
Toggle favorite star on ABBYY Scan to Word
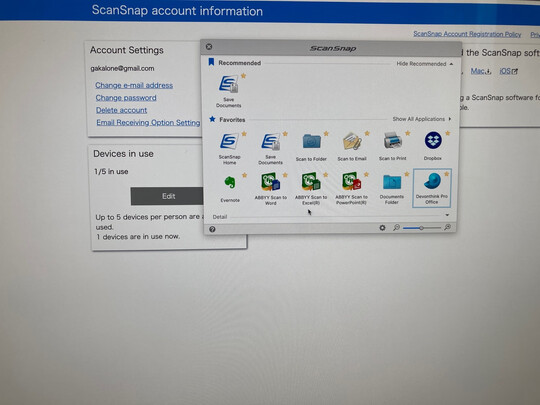[285, 175]
